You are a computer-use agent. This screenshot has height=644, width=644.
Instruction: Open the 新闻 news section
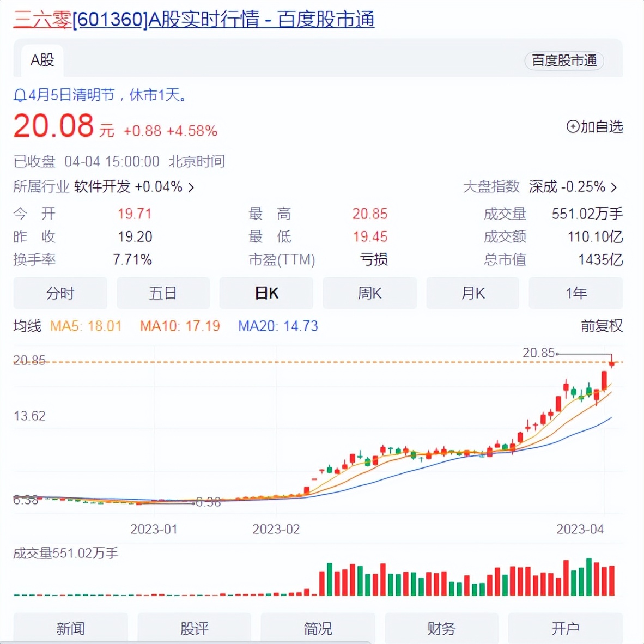click(x=70, y=629)
